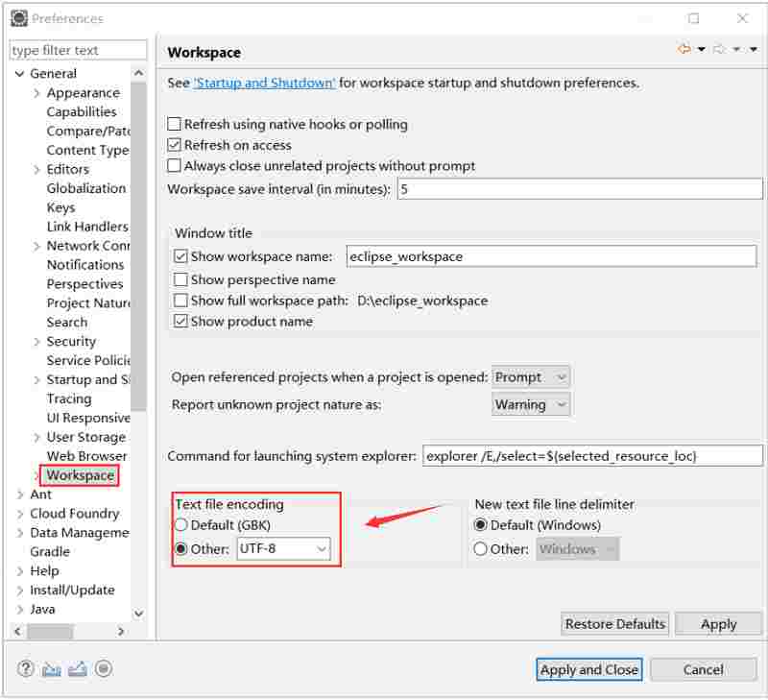Click the workspace name text field
This screenshot has height=700, width=768.
551,256
